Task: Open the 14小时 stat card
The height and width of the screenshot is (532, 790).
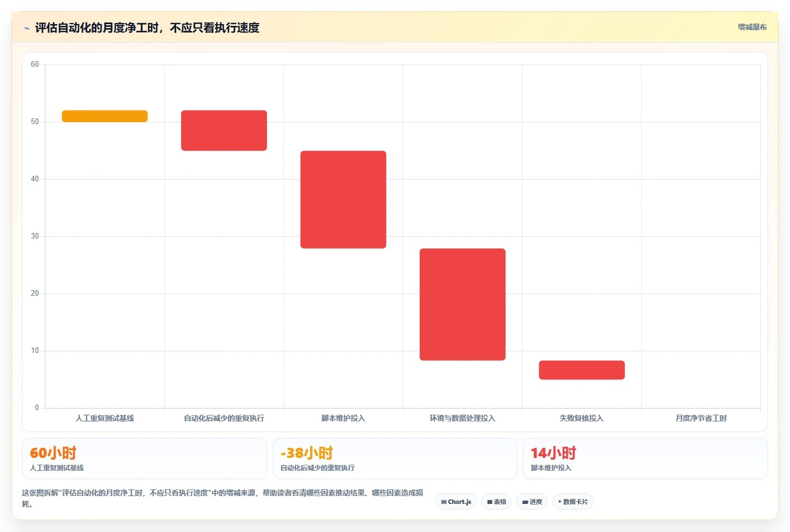Action: pos(645,458)
